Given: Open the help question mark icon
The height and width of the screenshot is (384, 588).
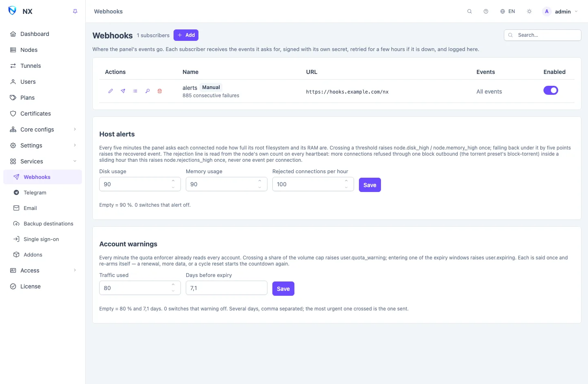Looking at the screenshot, I should 486,11.
